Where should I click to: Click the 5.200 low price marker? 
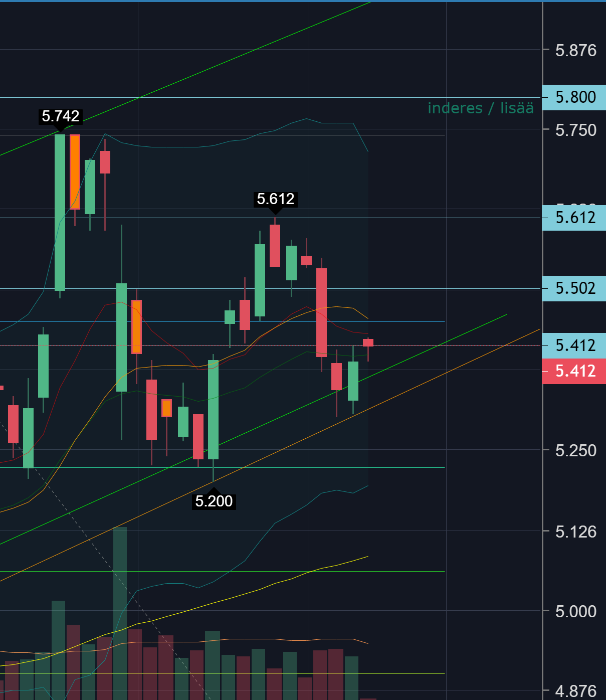click(214, 501)
